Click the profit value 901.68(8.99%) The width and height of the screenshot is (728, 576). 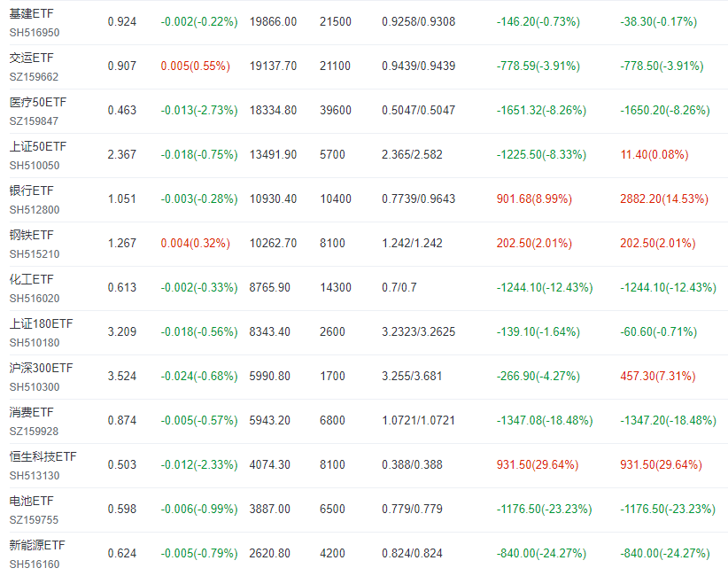point(534,198)
